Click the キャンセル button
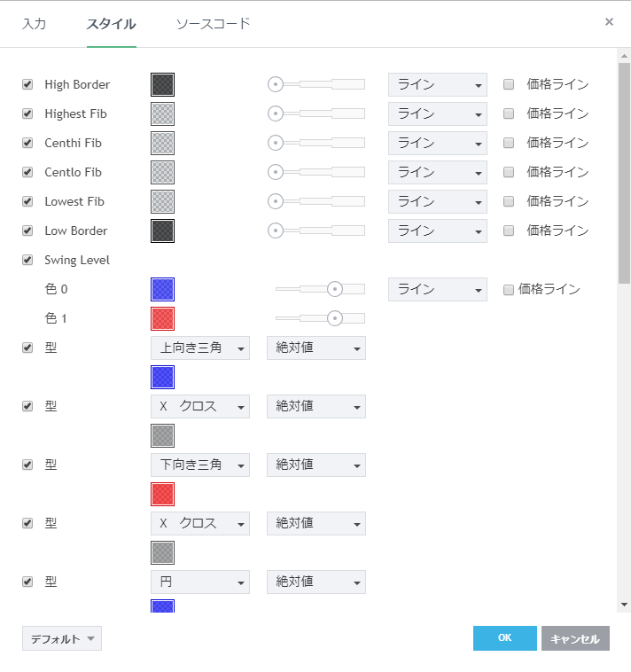This screenshot has height=672, width=631. [x=575, y=638]
